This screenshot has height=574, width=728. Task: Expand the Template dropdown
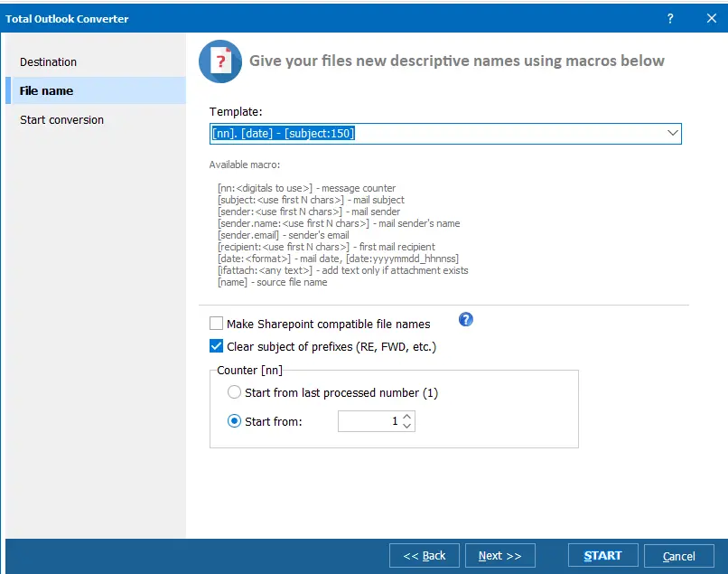(675, 133)
